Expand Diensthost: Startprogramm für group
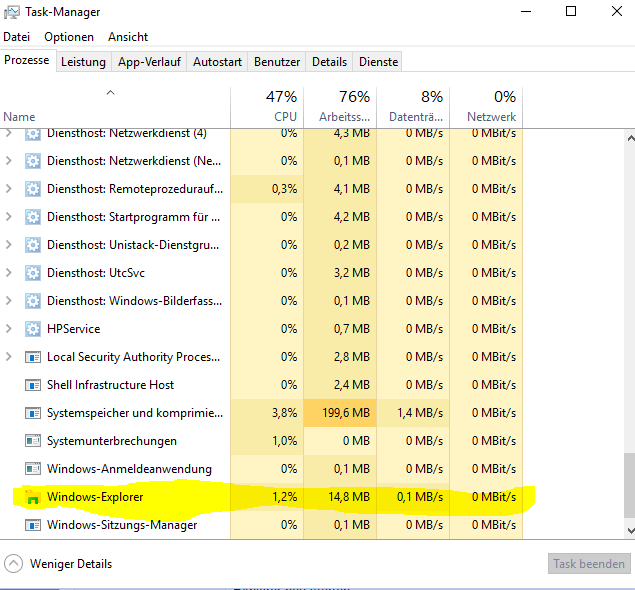The image size is (635, 590). coord(9,217)
